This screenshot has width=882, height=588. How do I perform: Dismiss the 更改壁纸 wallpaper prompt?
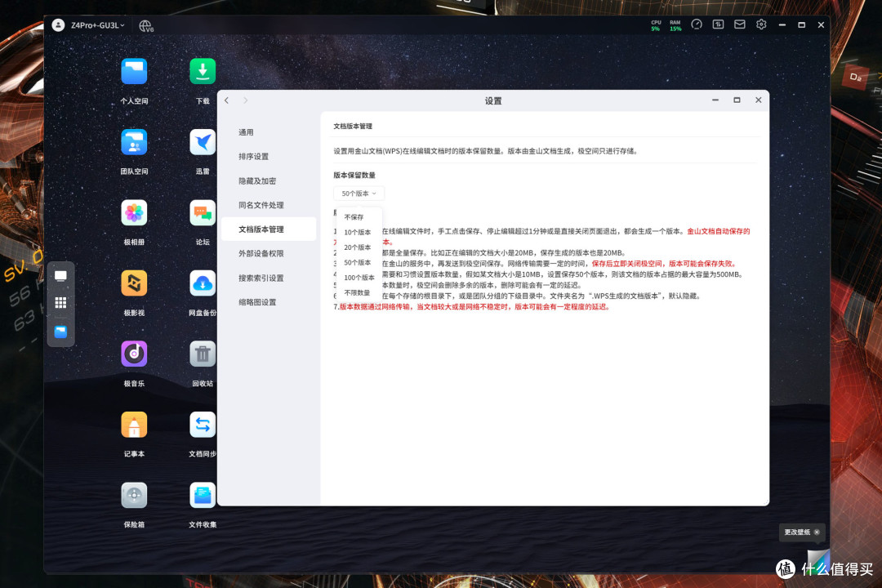(x=817, y=532)
